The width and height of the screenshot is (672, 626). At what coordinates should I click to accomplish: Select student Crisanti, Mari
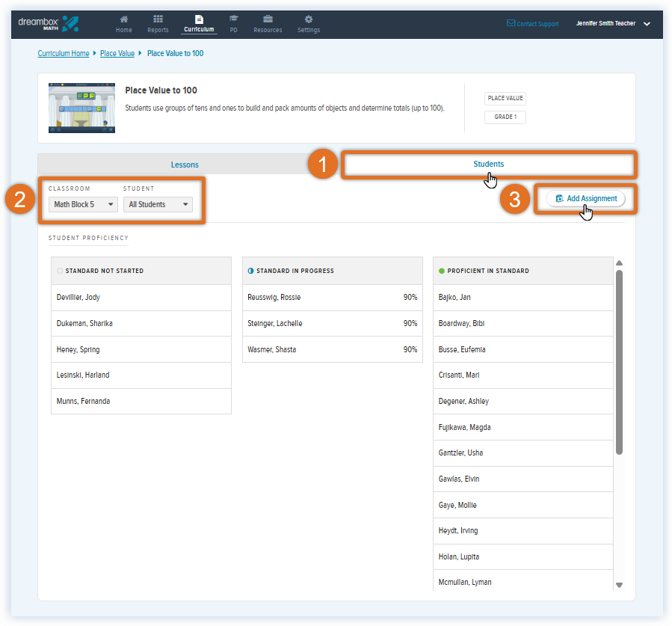523,375
